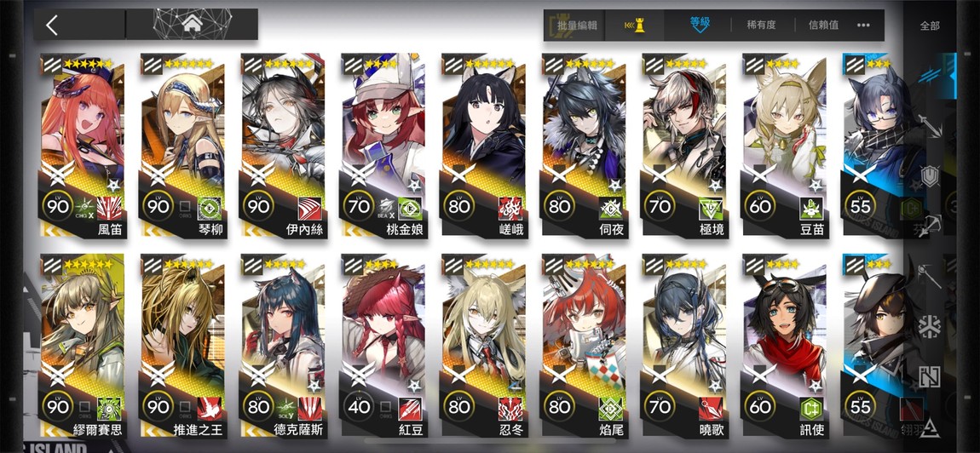980x453 pixels.
Task: Toggle the elite promotion sort icon
Action: coord(634,26)
